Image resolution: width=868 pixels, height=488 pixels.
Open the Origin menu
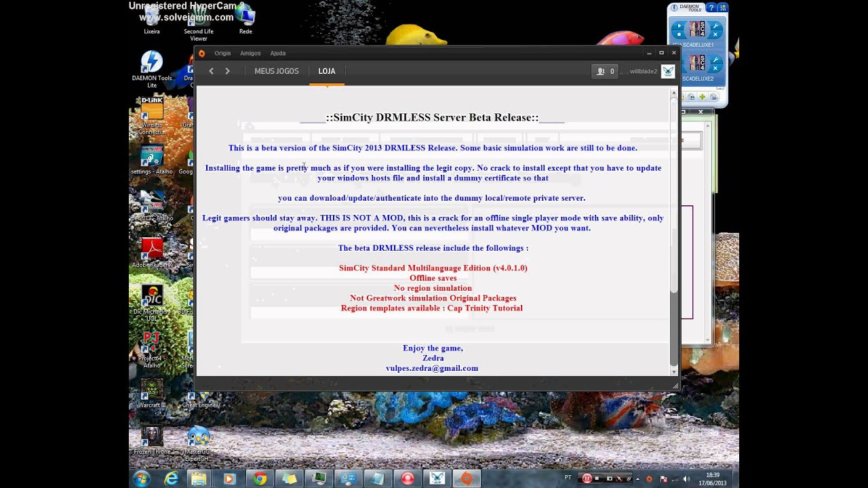(222, 54)
